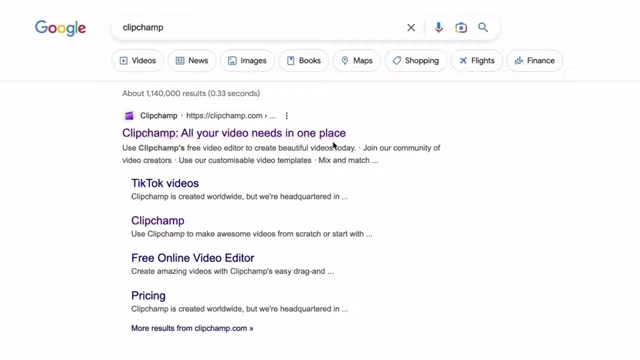Open the Clipchamp sitelink
This screenshot has height=360, width=640.
click(158, 220)
